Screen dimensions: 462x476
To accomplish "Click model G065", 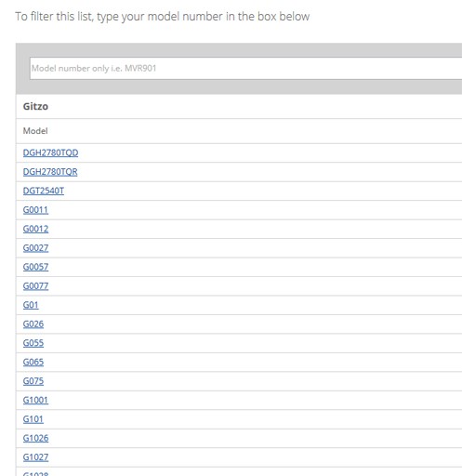I will tap(33, 363).
